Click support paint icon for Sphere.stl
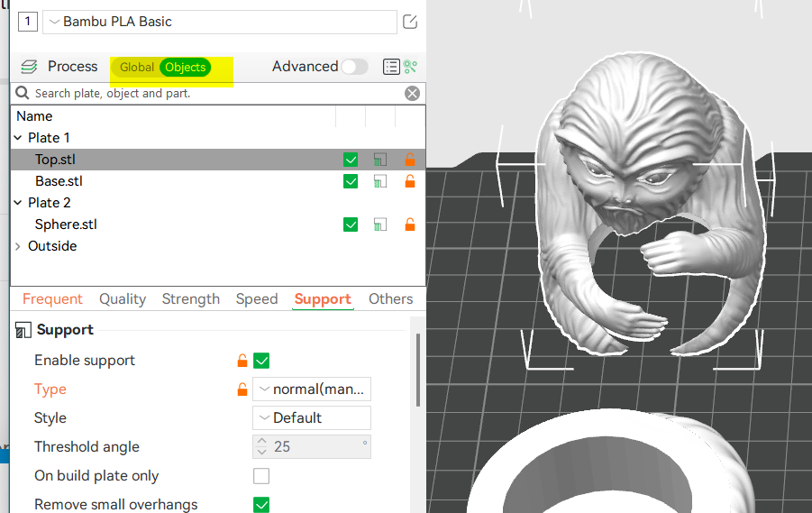Viewport: 812px width, 513px height. 380,224
